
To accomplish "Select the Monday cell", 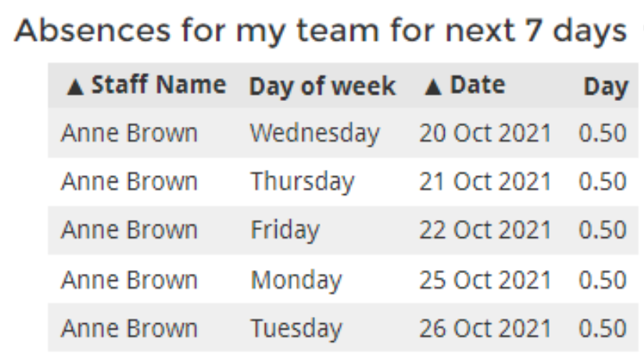I will (x=295, y=279).
